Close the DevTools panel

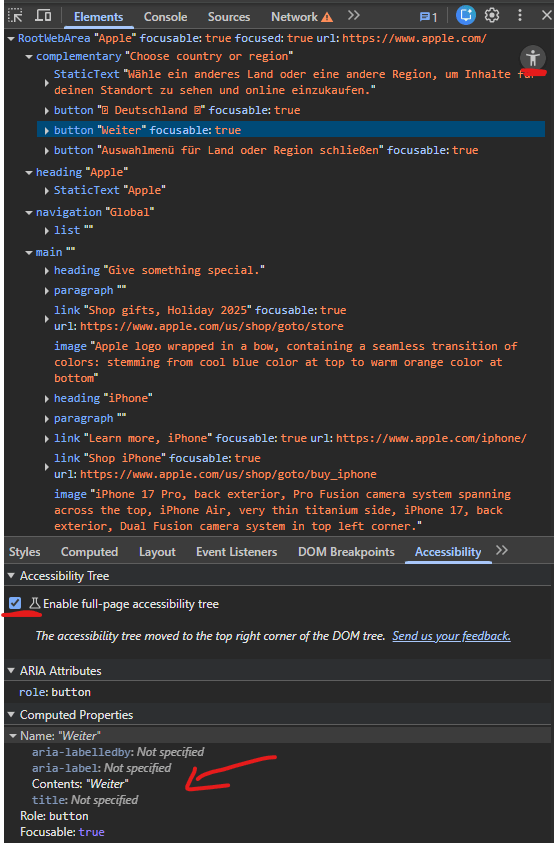(x=546, y=16)
